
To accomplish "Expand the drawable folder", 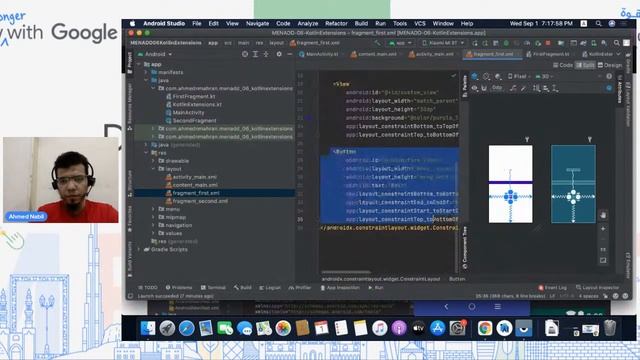I will coord(153,160).
